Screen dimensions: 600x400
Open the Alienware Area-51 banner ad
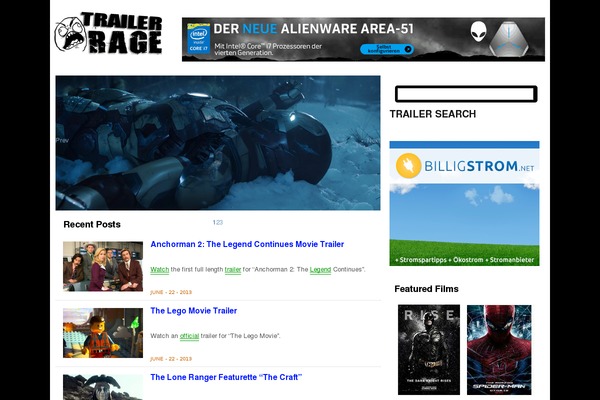[363, 39]
